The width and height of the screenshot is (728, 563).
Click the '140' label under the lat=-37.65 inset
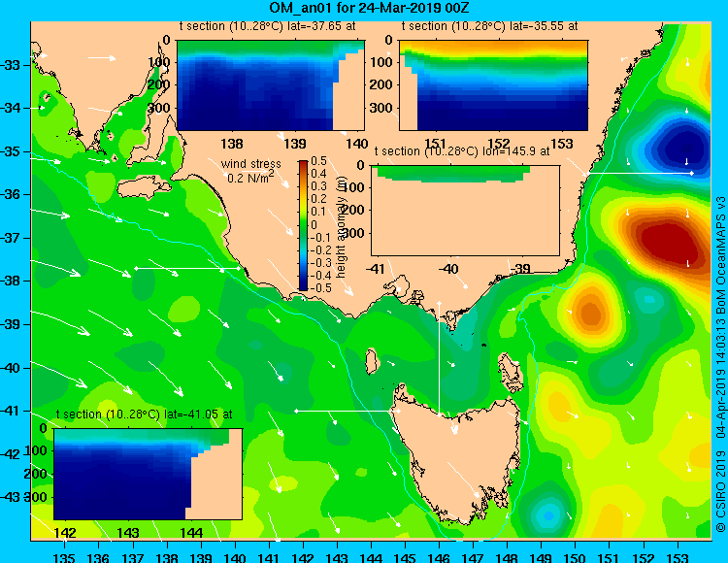[356, 144]
